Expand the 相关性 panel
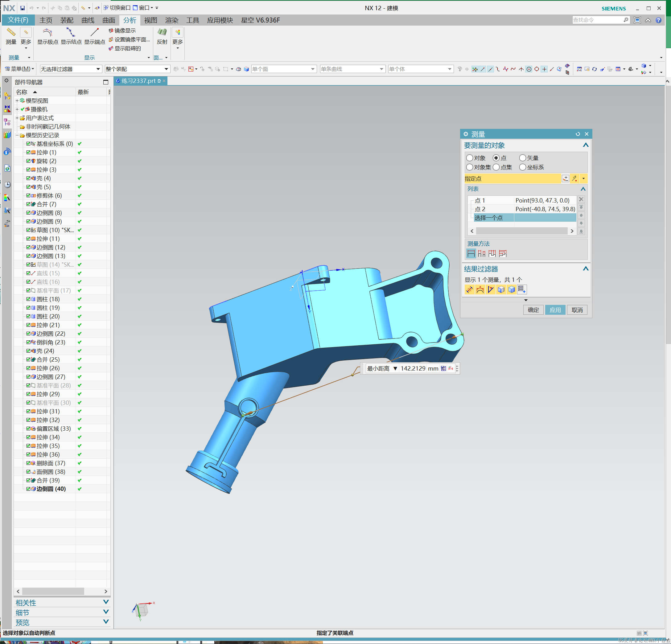 coord(106,602)
